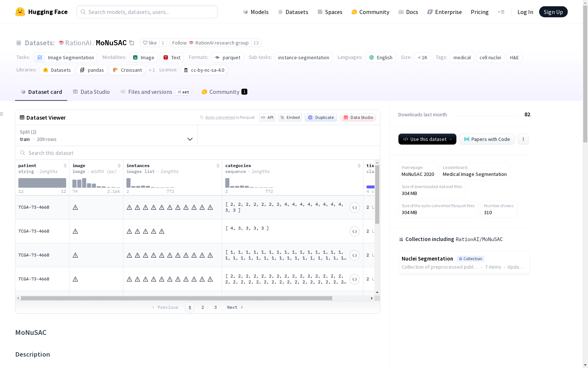
Task: Open the Nuclei Segmentation collection card
Action: pyautogui.click(x=464, y=262)
